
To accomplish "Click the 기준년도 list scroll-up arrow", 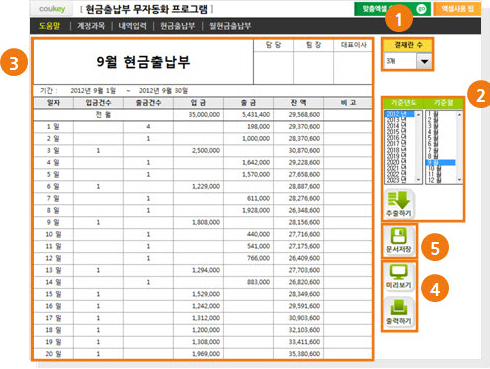I will tap(419, 114).
